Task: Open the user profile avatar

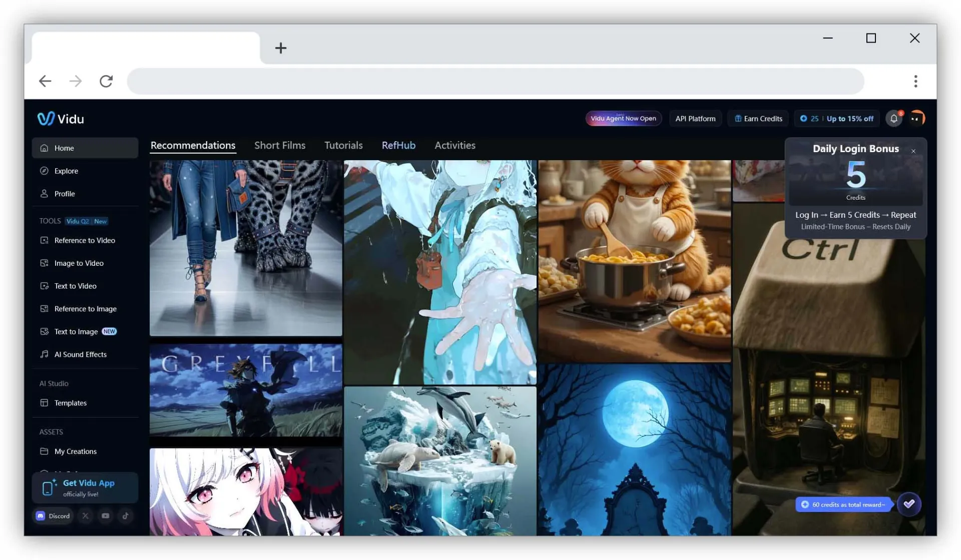Action: (916, 119)
